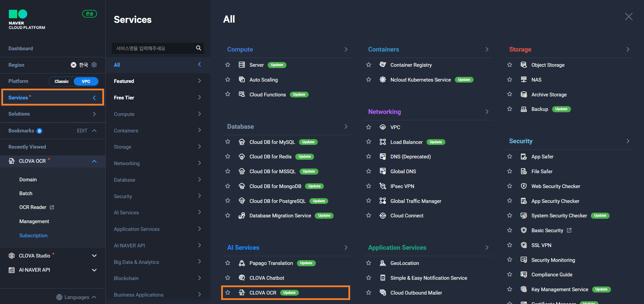Click the Papago Translation icon
The height and width of the screenshot is (304, 644).
click(x=242, y=263)
